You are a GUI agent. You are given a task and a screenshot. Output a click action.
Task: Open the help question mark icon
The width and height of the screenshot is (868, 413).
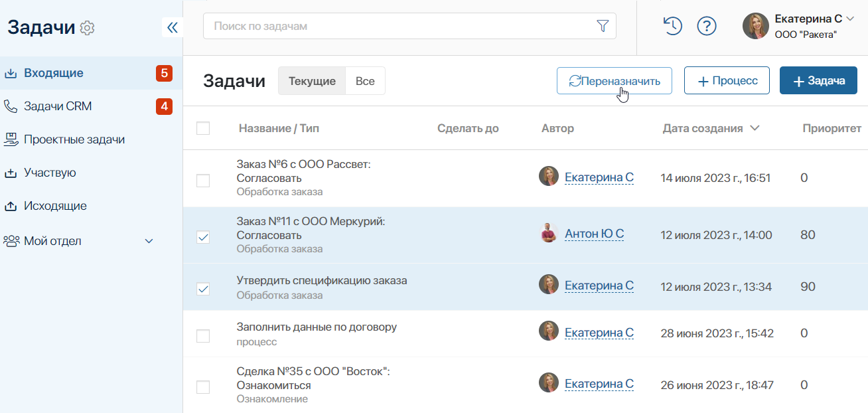click(x=707, y=26)
